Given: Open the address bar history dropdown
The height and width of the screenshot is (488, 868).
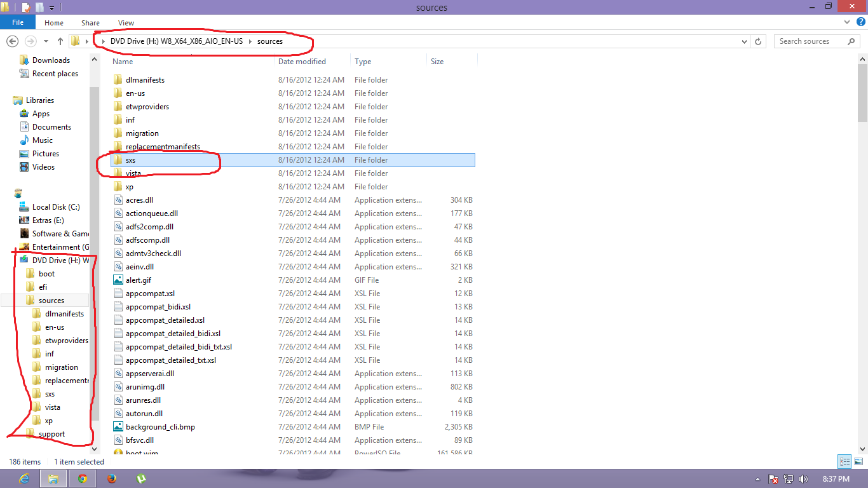Looking at the screenshot, I should 745,41.
